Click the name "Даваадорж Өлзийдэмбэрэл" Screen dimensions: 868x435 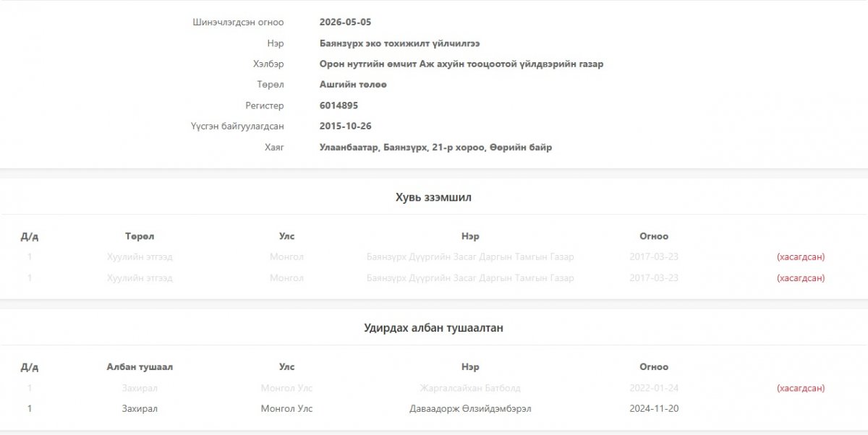470,409
